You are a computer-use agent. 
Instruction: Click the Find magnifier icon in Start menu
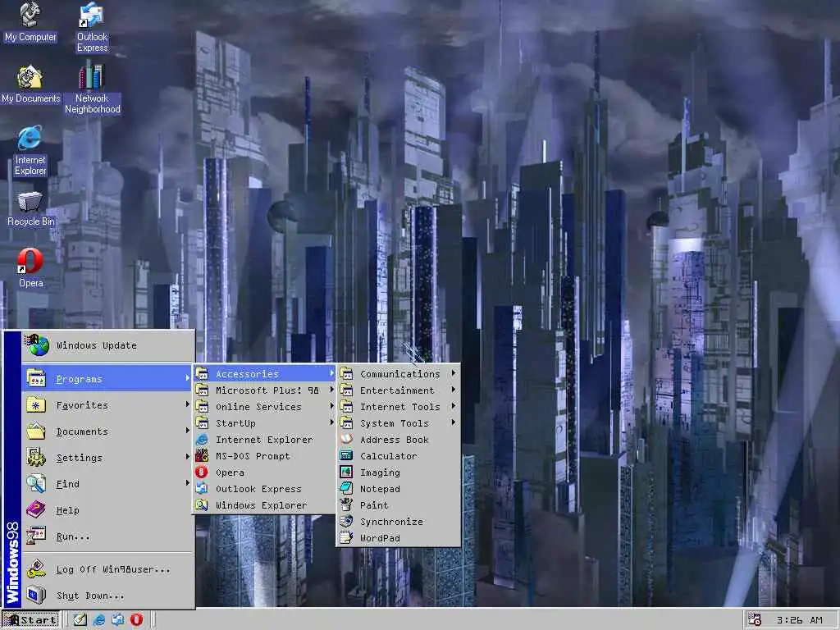pos(36,483)
